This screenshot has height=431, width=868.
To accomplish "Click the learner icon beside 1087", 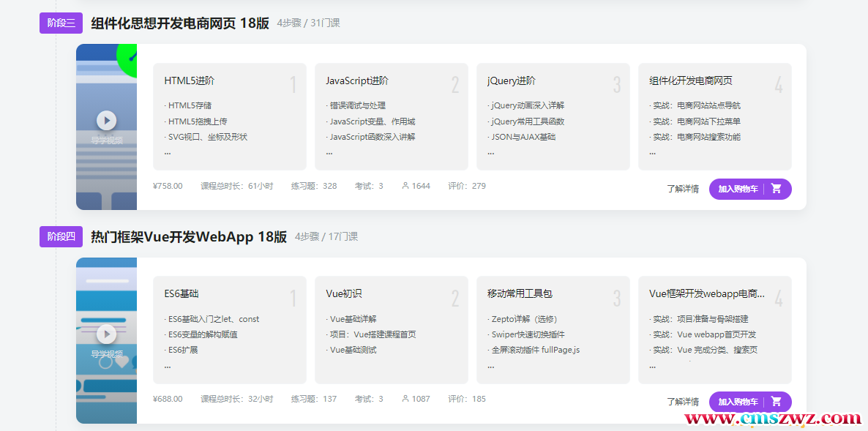I will pos(405,399).
